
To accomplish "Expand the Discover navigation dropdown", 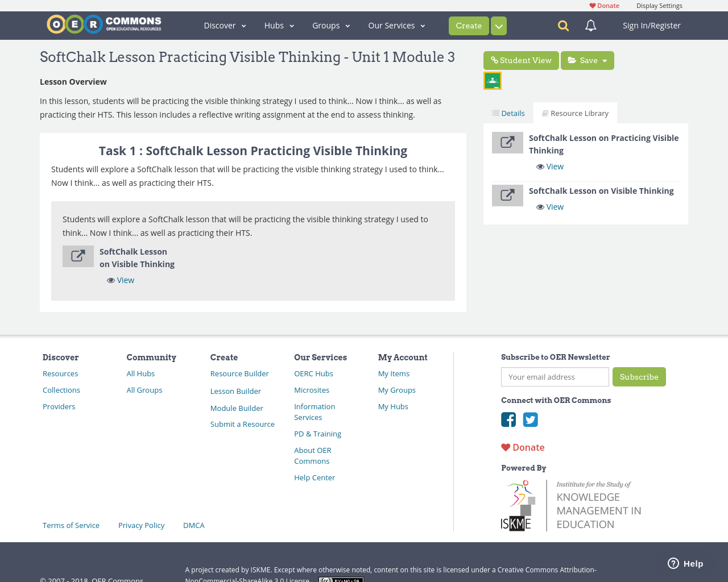I will tap(224, 25).
